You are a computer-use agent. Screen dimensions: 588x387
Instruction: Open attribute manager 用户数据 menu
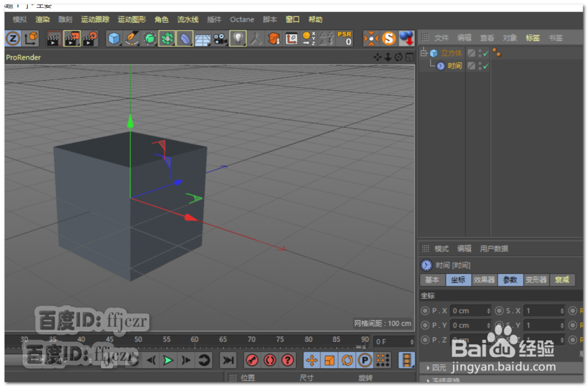click(494, 249)
